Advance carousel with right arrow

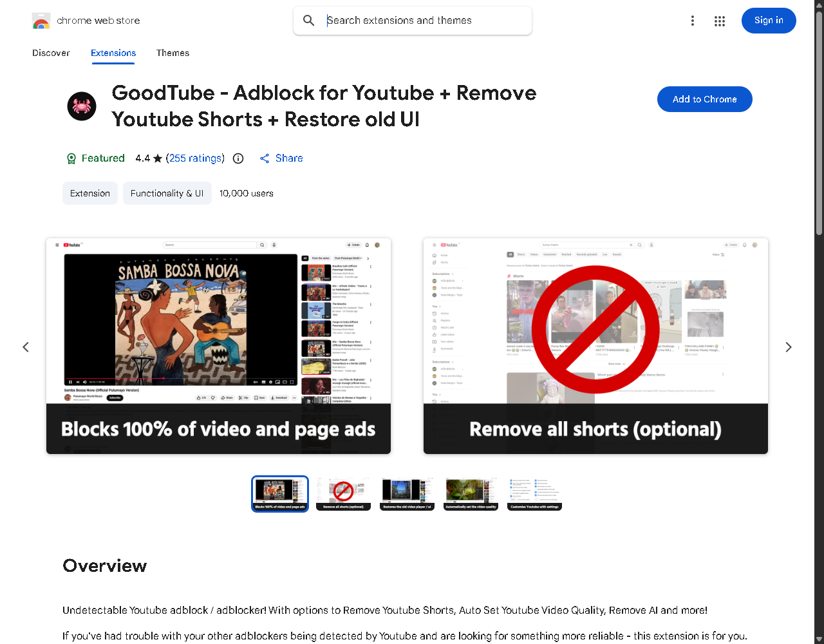pyautogui.click(x=789, y=347)
